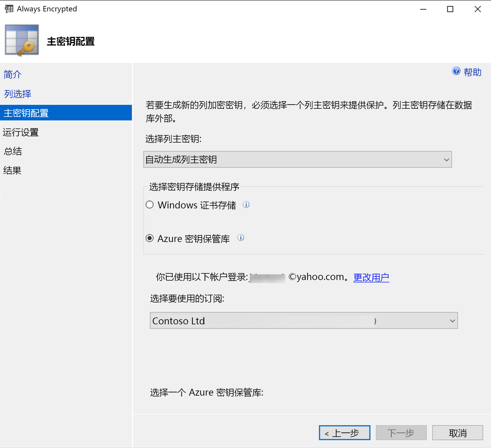Open the 运行设置 step
Screen dimensions: 491x448
[20, 132]
